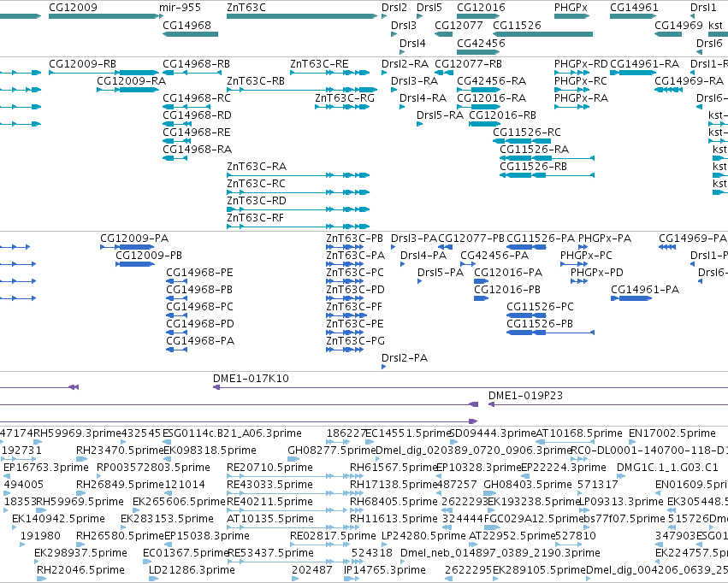The width and height of the screenshot is (728, 583).
Task: Click transcript CG14961-RA
Action: pyautogui.click(x=645, y=63)
